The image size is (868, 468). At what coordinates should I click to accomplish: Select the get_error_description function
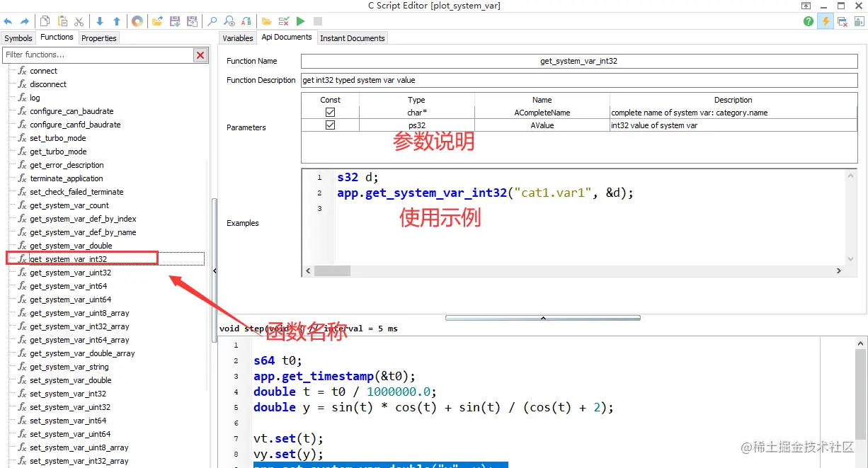pyautogui.click(x=67, y=165)
